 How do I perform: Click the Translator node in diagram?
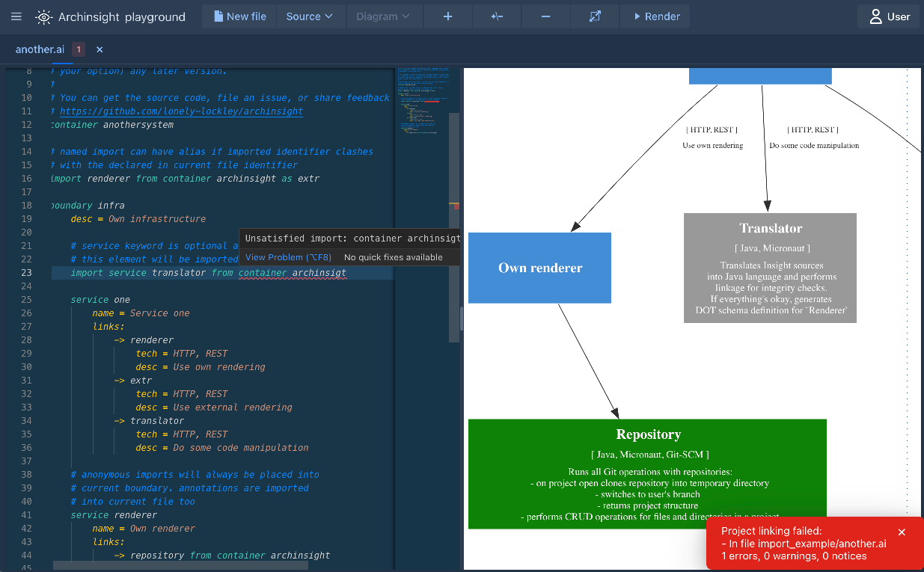pos(770,268)
